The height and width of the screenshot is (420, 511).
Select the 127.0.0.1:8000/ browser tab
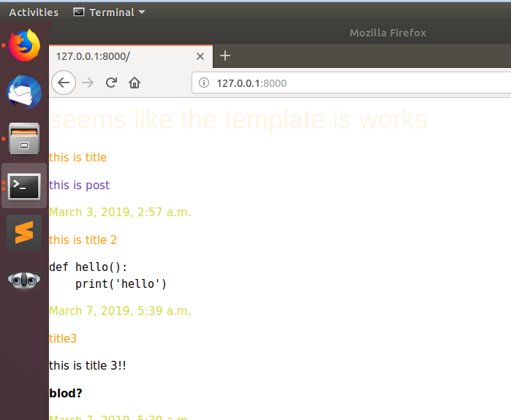[x=131, y=56]
